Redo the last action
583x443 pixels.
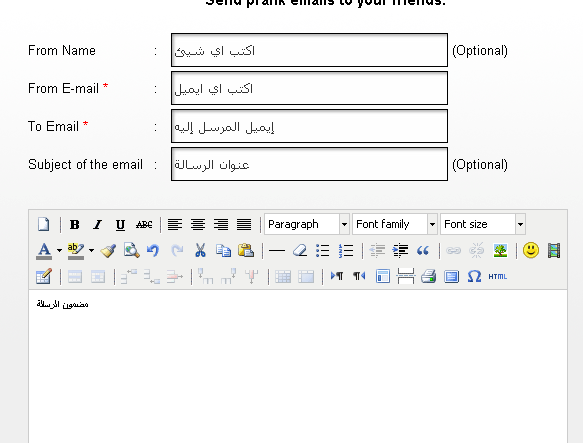177,250
